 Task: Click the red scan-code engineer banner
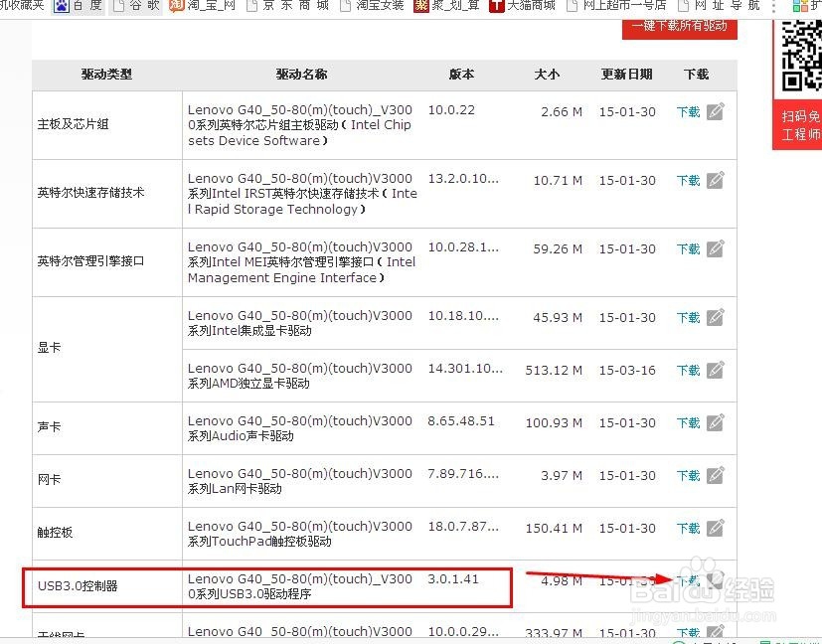pyautogui.click(x=798, y=125)
